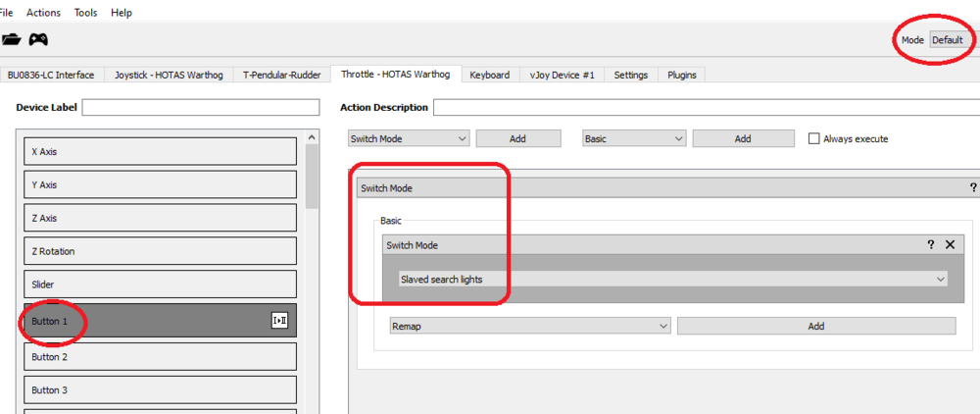Open the Slaved search lights mode dropdown
The width and height of the screenshot is (980, 414).
[x=672, y=280]
